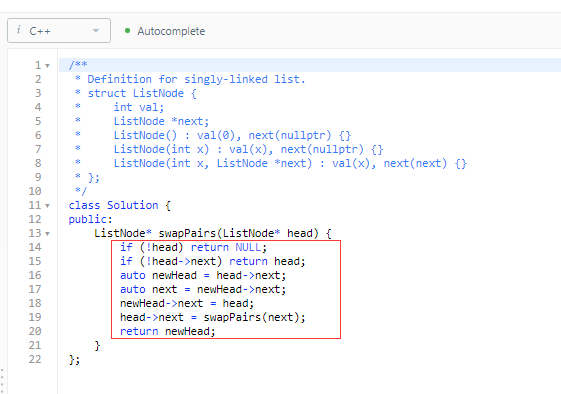561x394 pixels.
Task: Click the 'if (!head->next) return head;' line
Action: point(213,261)
